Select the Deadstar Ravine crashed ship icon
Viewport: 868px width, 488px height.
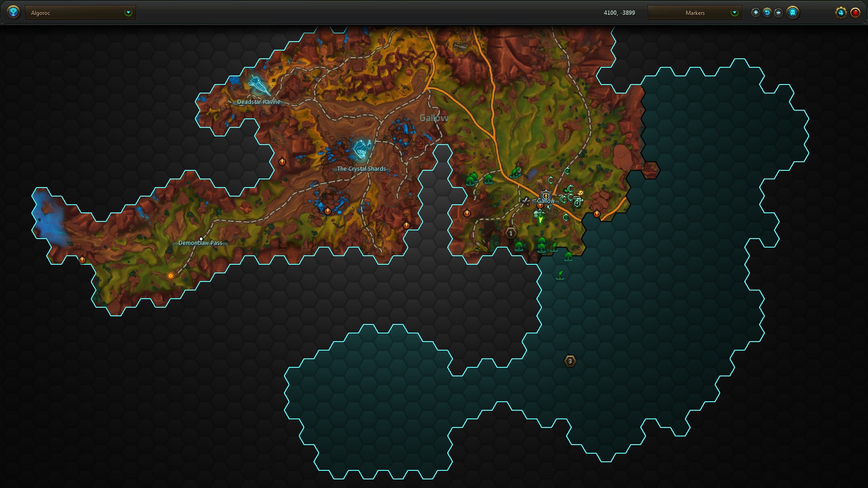[x=259, y=84]
